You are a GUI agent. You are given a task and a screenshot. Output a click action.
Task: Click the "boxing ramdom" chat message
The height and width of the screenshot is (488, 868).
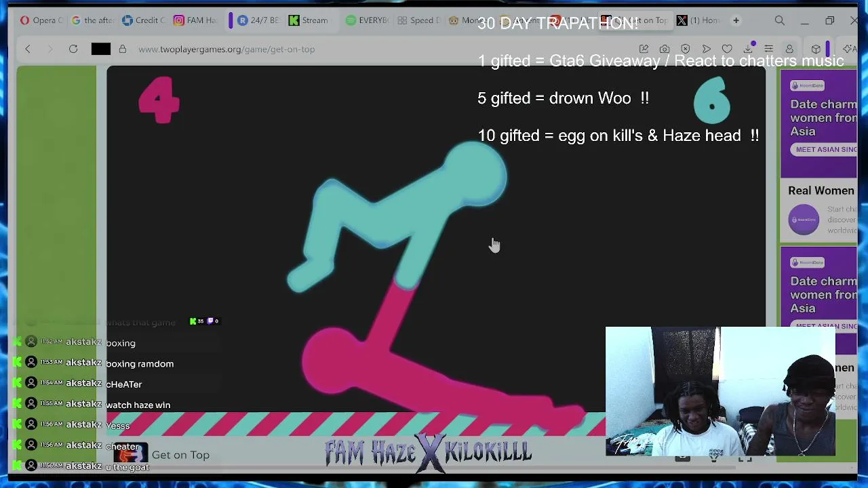click(x=140, y=364)
